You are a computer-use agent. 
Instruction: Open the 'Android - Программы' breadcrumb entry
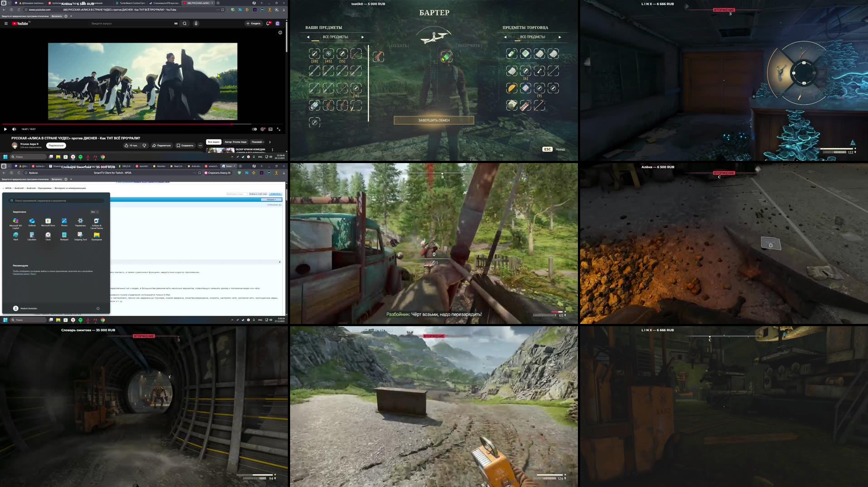coord(39,188)
